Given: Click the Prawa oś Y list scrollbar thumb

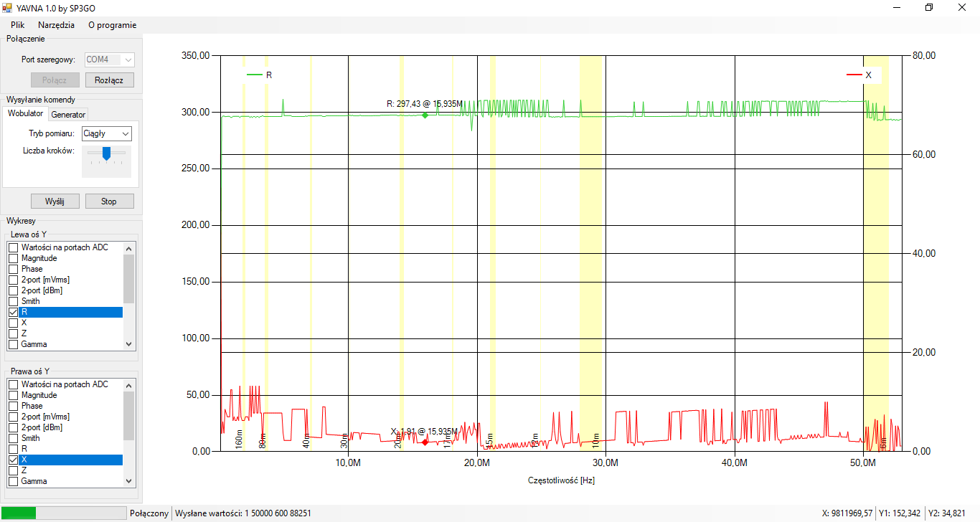Looking at the screenshot, I should click(129, 416).
